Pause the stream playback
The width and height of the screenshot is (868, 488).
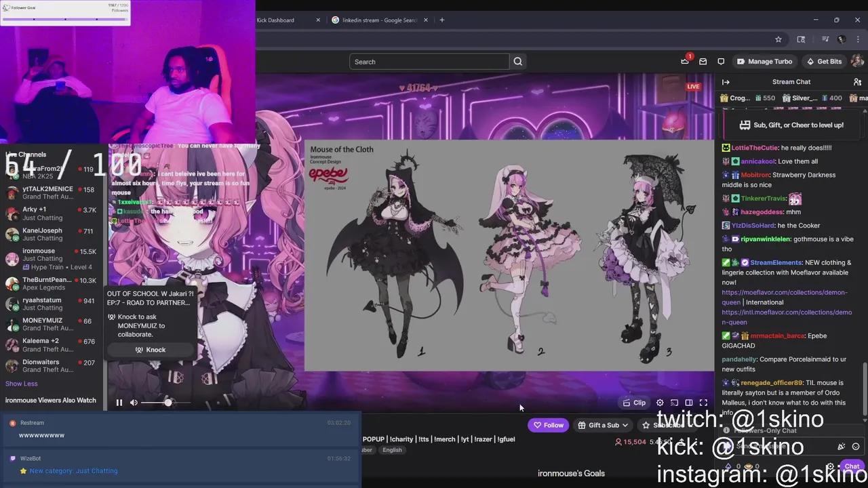pos(119,403)
